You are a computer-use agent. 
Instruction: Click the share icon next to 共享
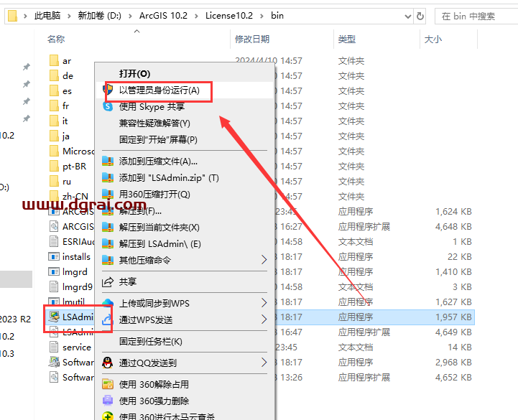(107, 281)
